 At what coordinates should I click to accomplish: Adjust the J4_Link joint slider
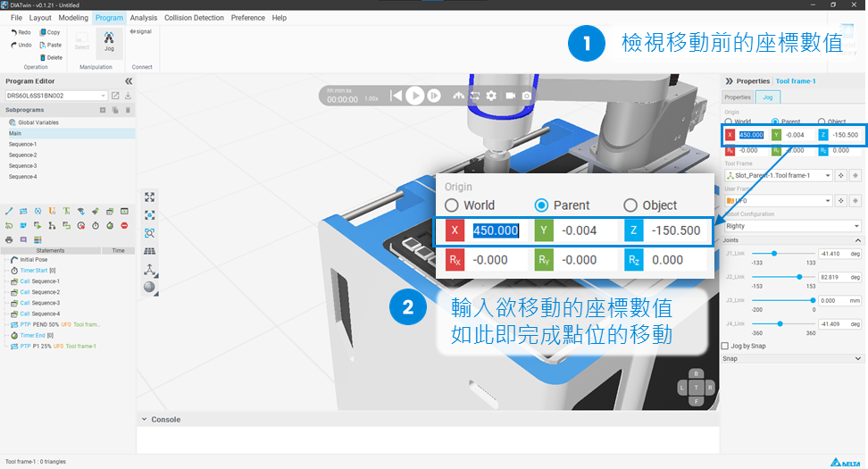click(x=783, y=324)
